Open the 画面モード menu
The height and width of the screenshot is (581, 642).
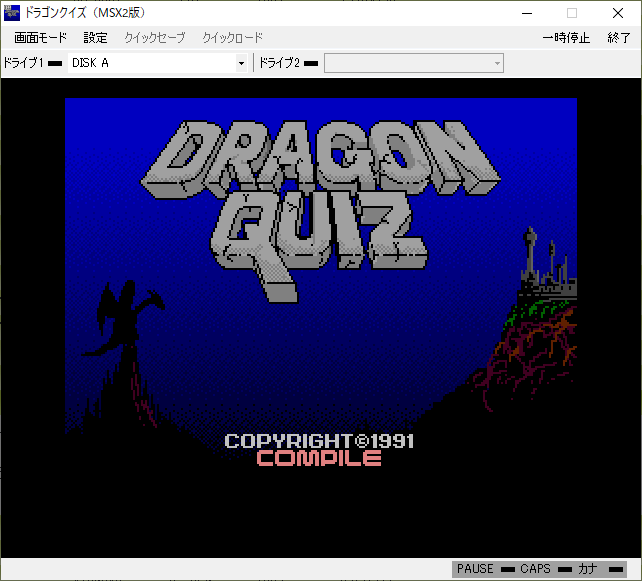pyautogui.click(x=40, y=38)
